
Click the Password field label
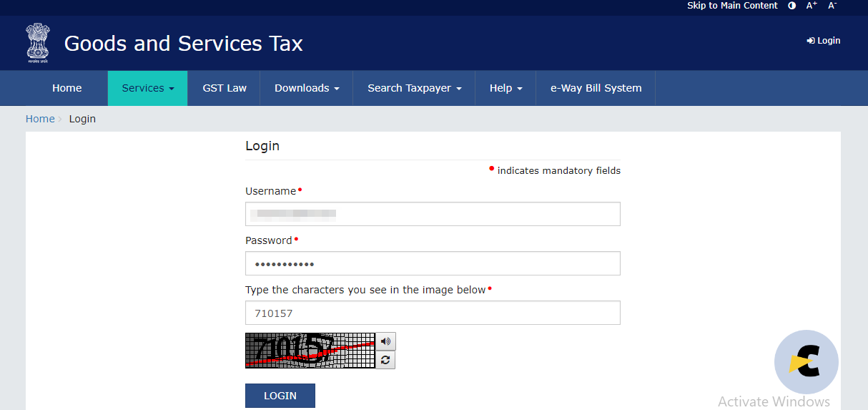point(269,240)
